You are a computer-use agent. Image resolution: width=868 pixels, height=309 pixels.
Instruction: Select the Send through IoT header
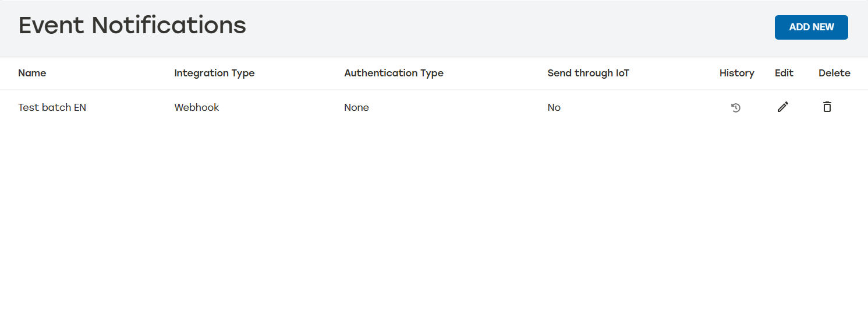588,73
